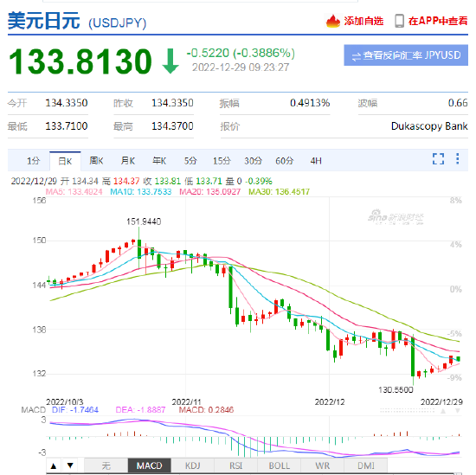Select the MACD indicator option
Image resolution: width=476 pixels, height=475 pixels.
[x=150, y=465]
